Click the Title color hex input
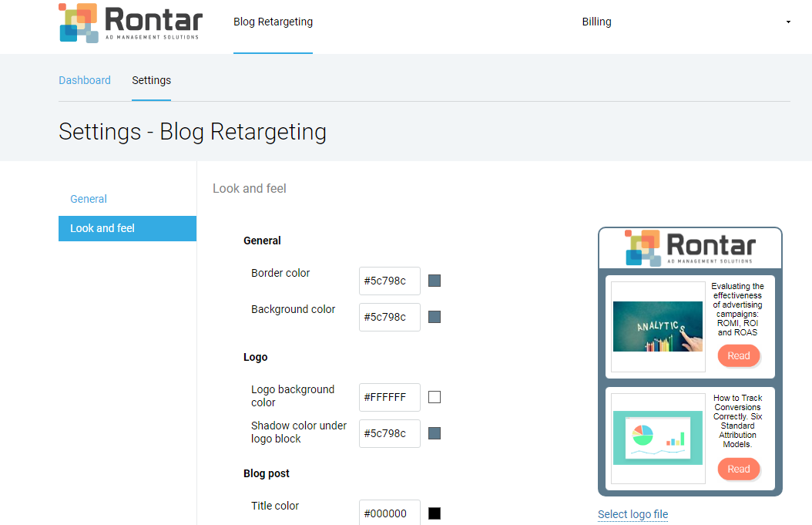The image size is (812, 525). pyautogui.click(x=389, y=513)
